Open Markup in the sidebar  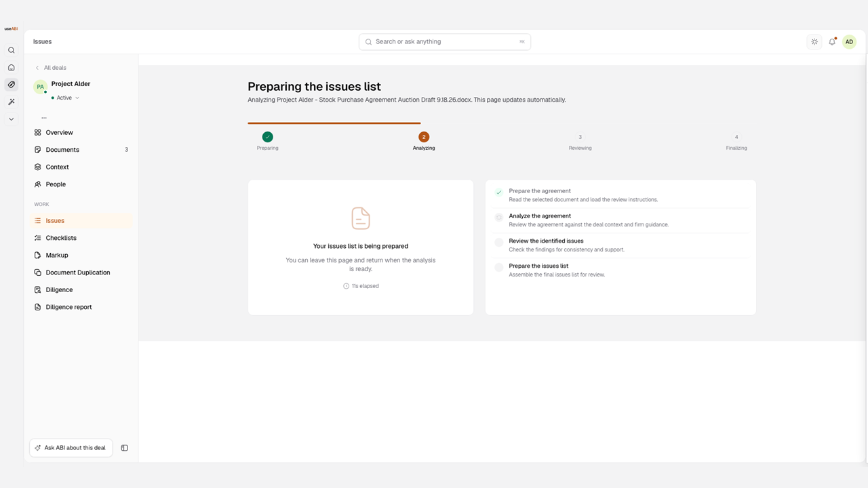pyautogui.click(x=81, y=256)
